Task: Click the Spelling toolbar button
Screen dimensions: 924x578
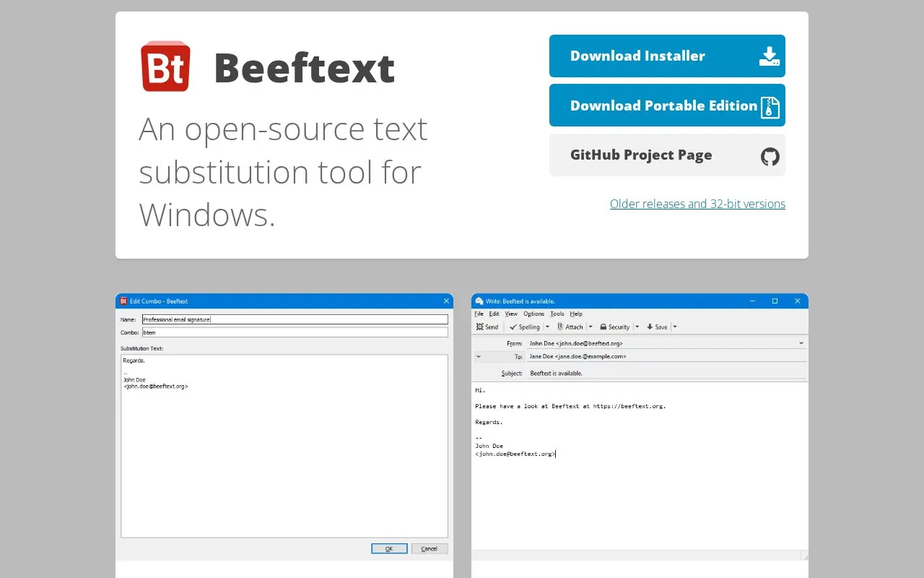Action: pyautogui.click(x=525, y=327)
